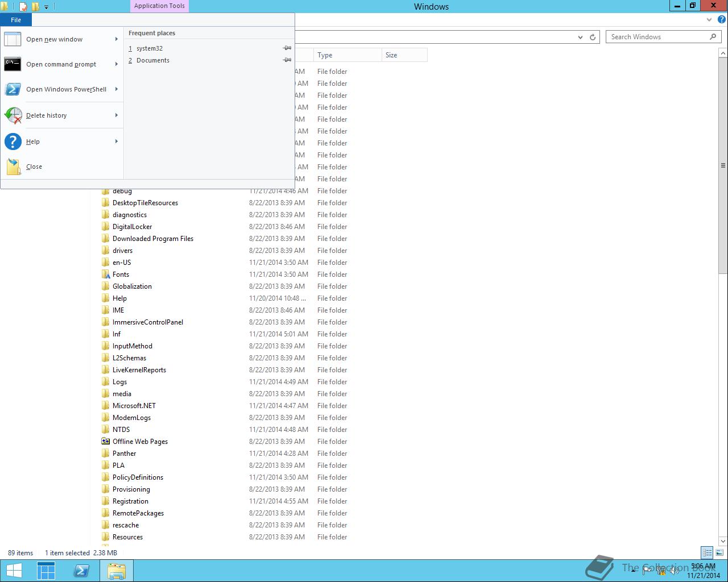Expand the Delete history submenu arrow
Image resolution: width=728 pixels, height=582 pixels.
pyautogui.click(x=117, y=115)
